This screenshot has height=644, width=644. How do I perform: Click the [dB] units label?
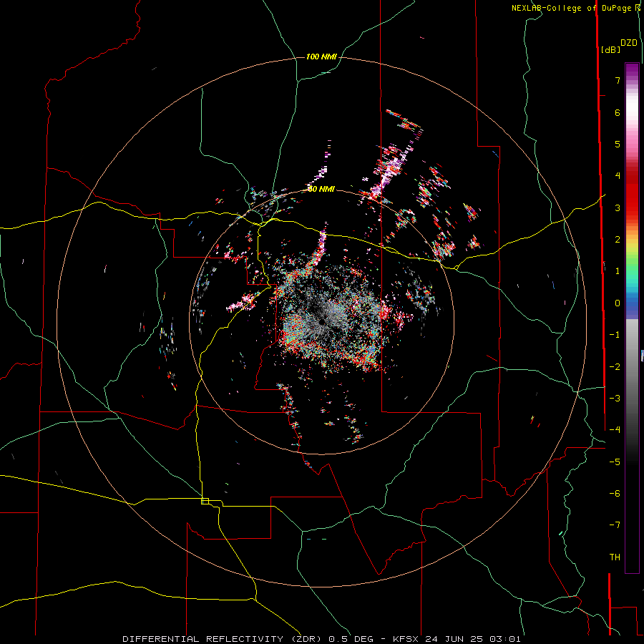[610, 49]
